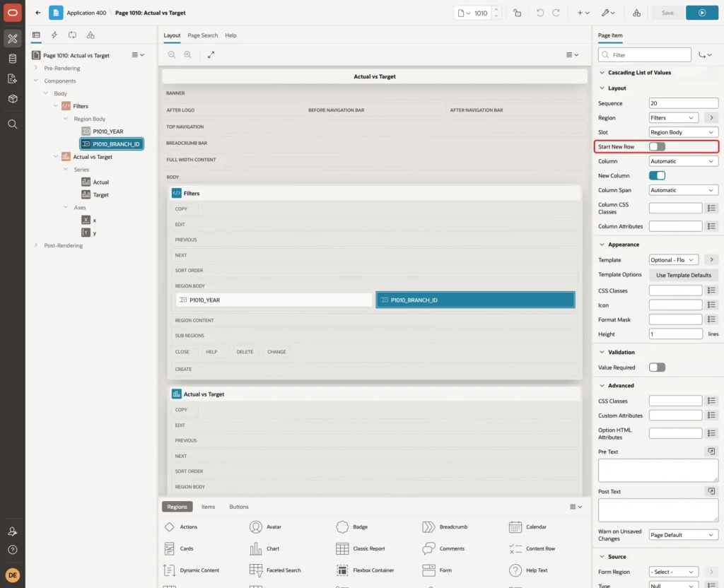Image resolution: width=724 pixels, height=588 pixels.
Task: Expand the Pre-Rendering tree node
Action: [x=36, y=68]
